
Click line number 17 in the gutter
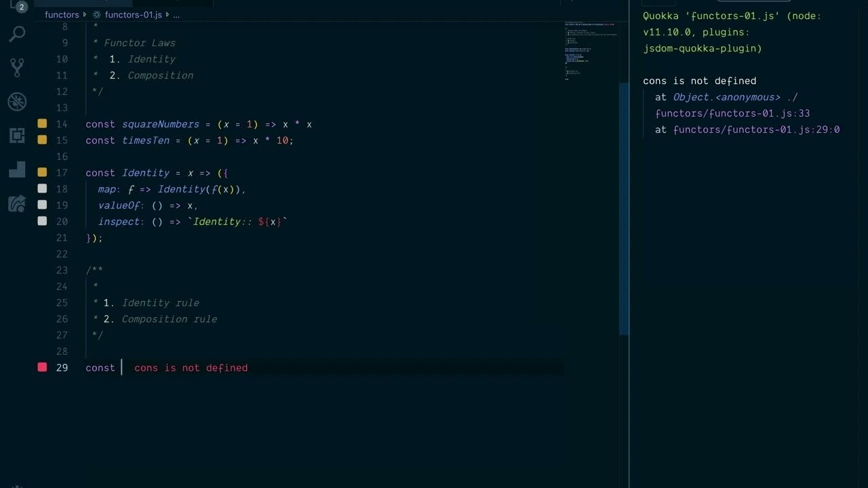pos(62,173)
